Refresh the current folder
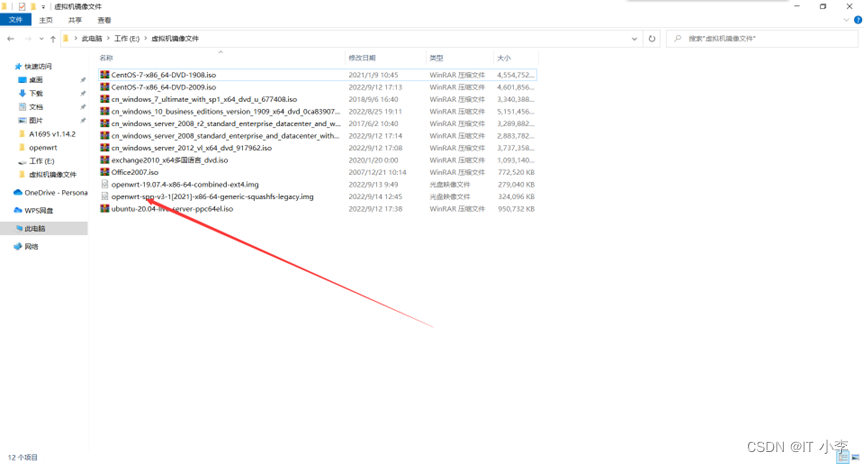This screenshot has height=464, width=864. click(652, 39)
